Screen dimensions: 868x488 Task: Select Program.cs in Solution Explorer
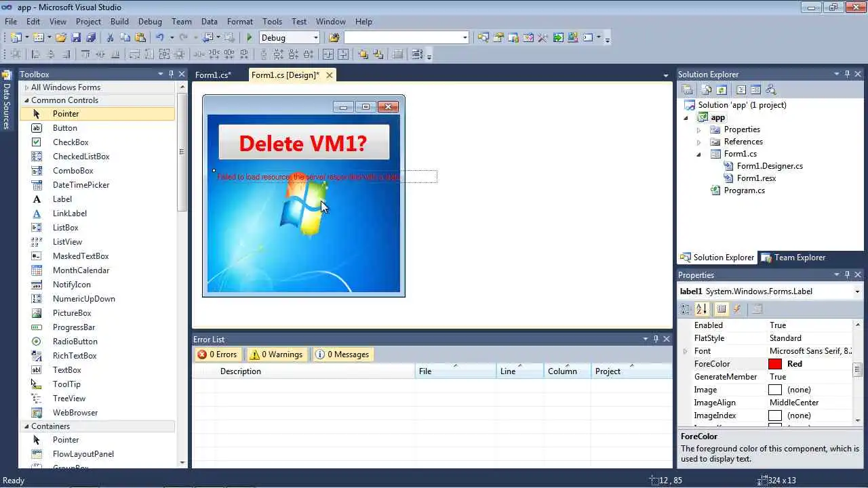tap(744, 190)
